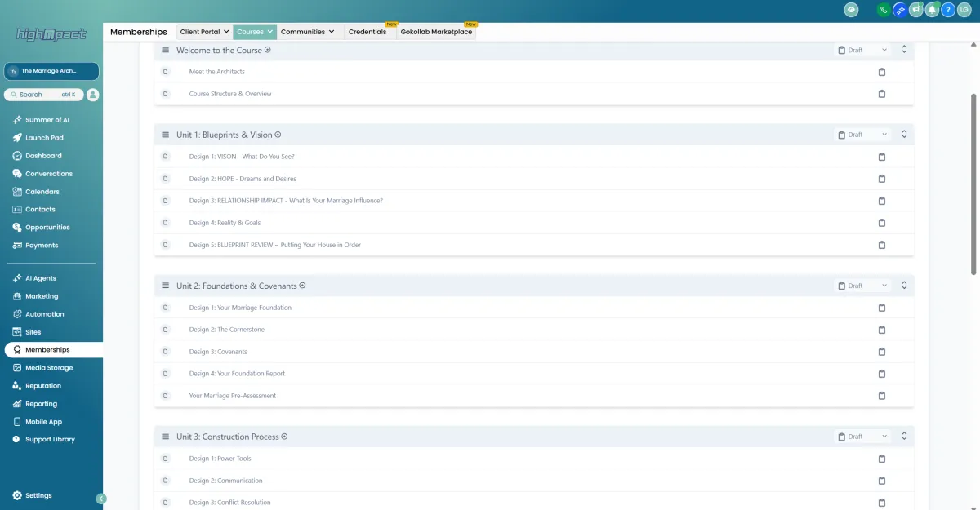The height and width of the screenshot is (510, 980).
Task: Click the drag handle of Unit 2: Foundations & Covenants
Action: point(165,286)
